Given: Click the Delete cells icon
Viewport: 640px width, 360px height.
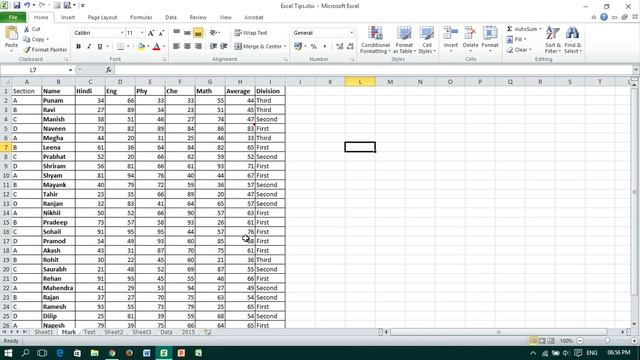Looking at the screenshot, I should 470,33.
